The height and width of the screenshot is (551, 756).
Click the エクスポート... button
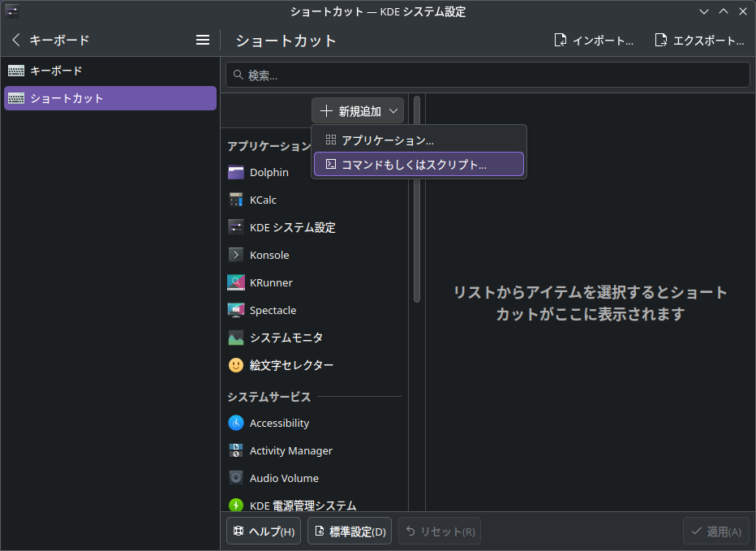point(699,41)
